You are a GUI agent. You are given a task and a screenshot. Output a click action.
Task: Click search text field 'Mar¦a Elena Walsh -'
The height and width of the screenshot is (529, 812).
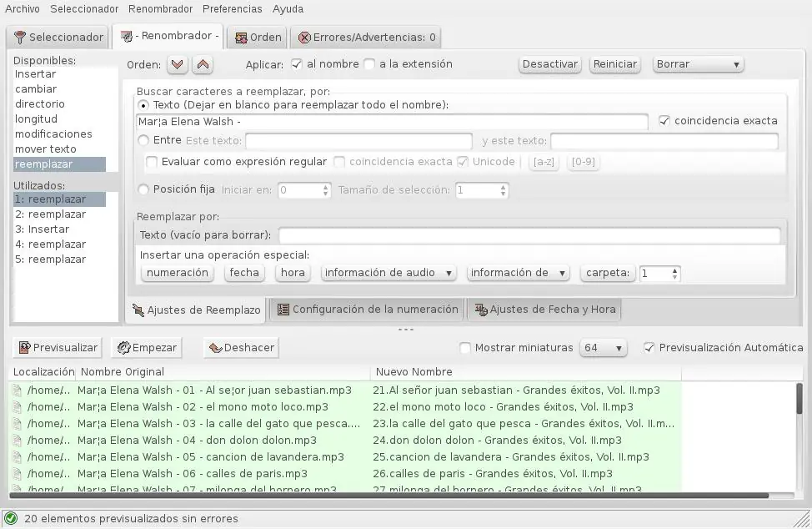392,122
